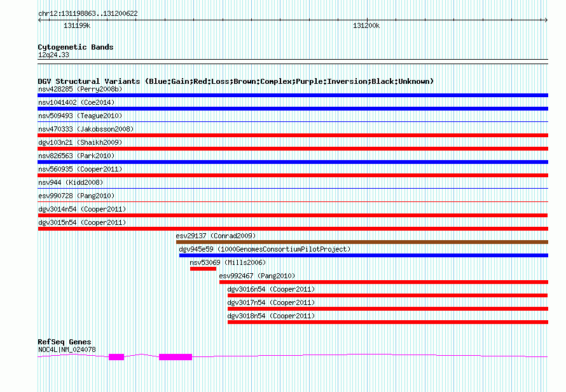The image size is (566, 392).
Task: Click the nsv428285 (Perry2008b) variant label
Action: [x=80, y=89]
